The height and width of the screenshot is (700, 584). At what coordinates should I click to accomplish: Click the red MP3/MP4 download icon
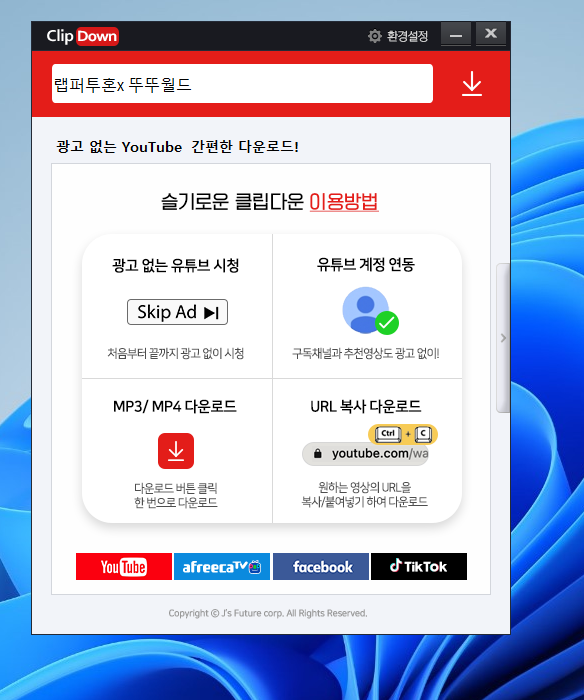click(176, 451)
